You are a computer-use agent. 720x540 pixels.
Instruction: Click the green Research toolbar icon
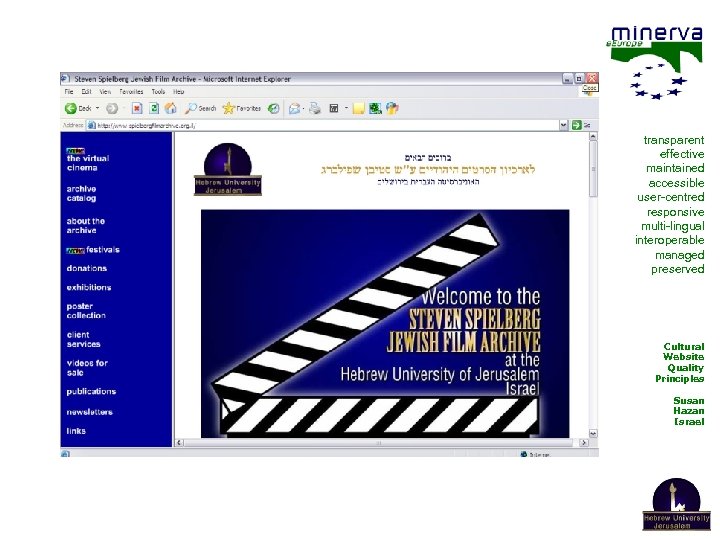pos(375,108)
